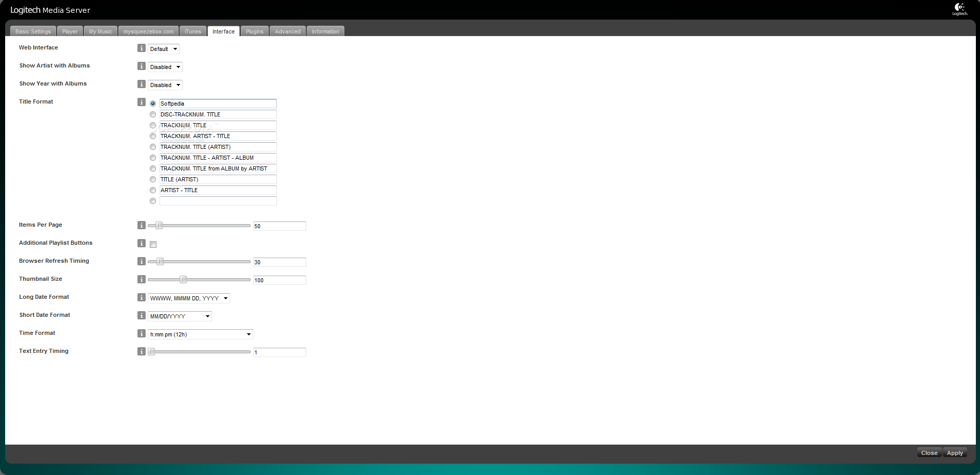Click the Browser Refresh Timing value field
The image size is (980, 475).
point(279,262)
